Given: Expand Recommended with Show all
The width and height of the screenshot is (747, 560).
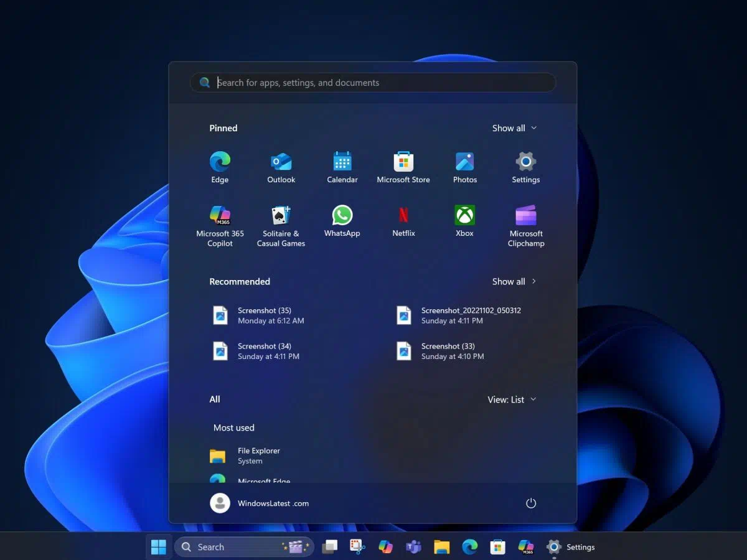Looking at the screenshot, I should click(x=514, y=282).
